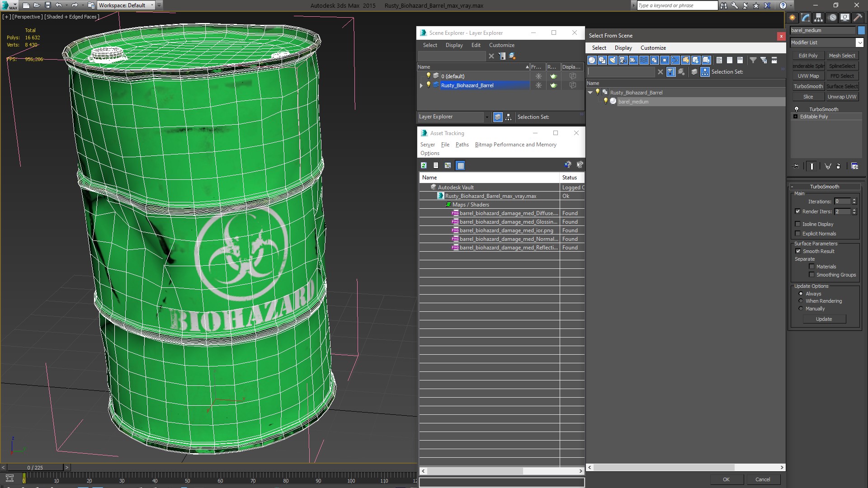Collapse Rusty_Biohazard_Barrel group in Select From Scene
The width and height of the screenshot is (868, 488).
[x=590, y=93]
